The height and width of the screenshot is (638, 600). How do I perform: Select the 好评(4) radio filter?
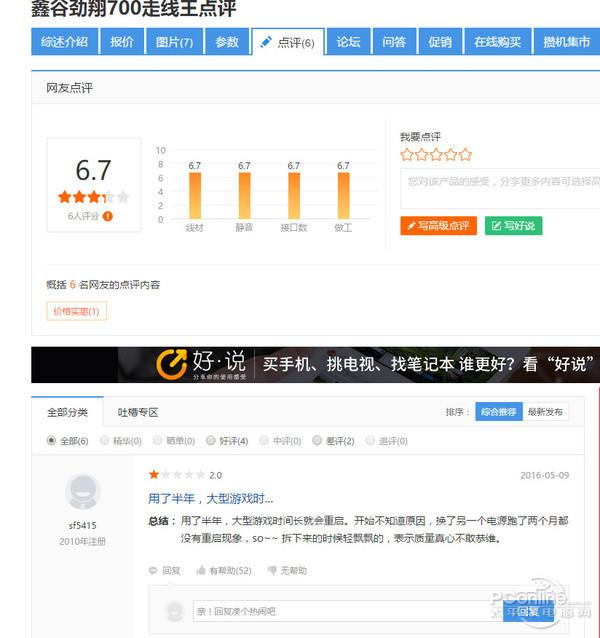click(x=211, y=440)
